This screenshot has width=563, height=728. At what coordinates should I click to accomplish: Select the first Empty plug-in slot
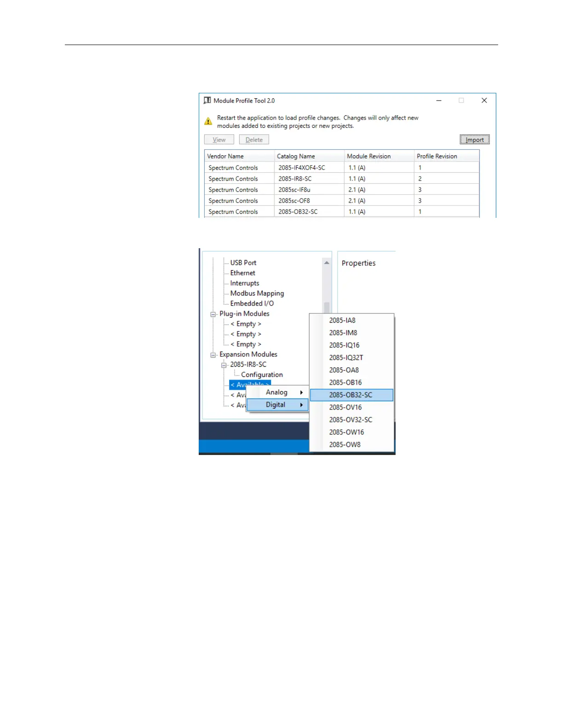[246, 324]
